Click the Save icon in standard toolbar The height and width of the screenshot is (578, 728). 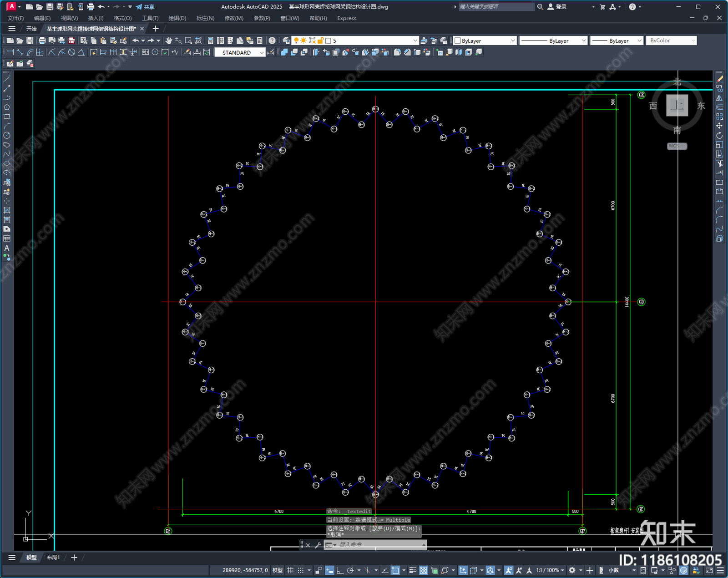tap(30, 41)
